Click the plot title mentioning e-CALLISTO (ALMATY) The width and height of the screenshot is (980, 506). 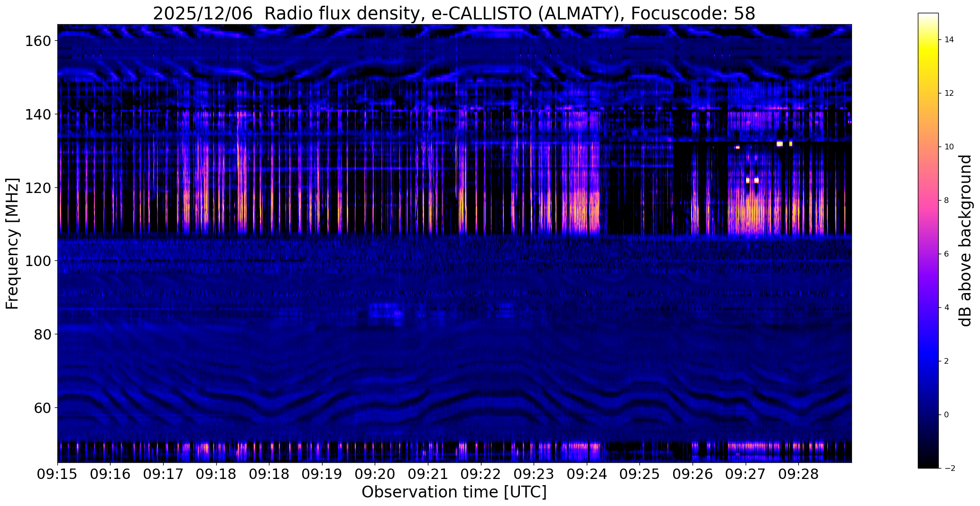click(x=454, y=13)
